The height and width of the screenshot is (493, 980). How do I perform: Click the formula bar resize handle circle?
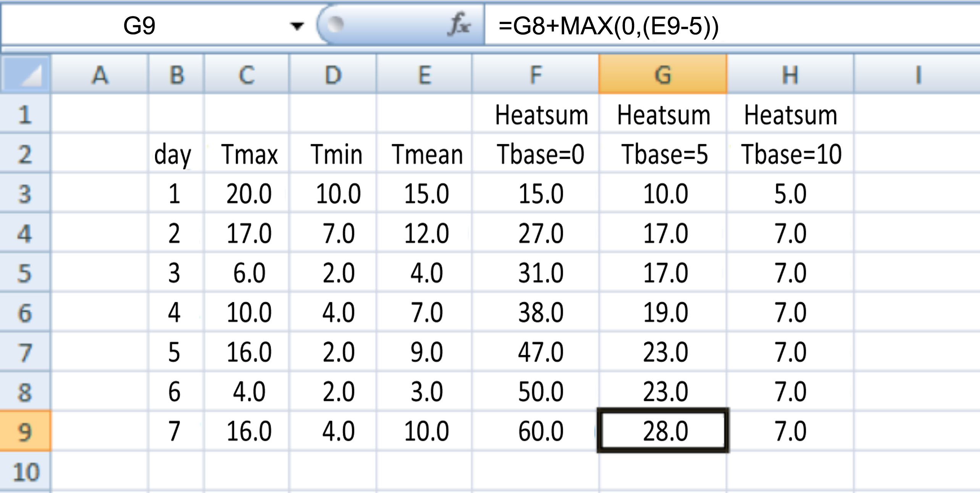pyautogui.click(x=336, y=25)
